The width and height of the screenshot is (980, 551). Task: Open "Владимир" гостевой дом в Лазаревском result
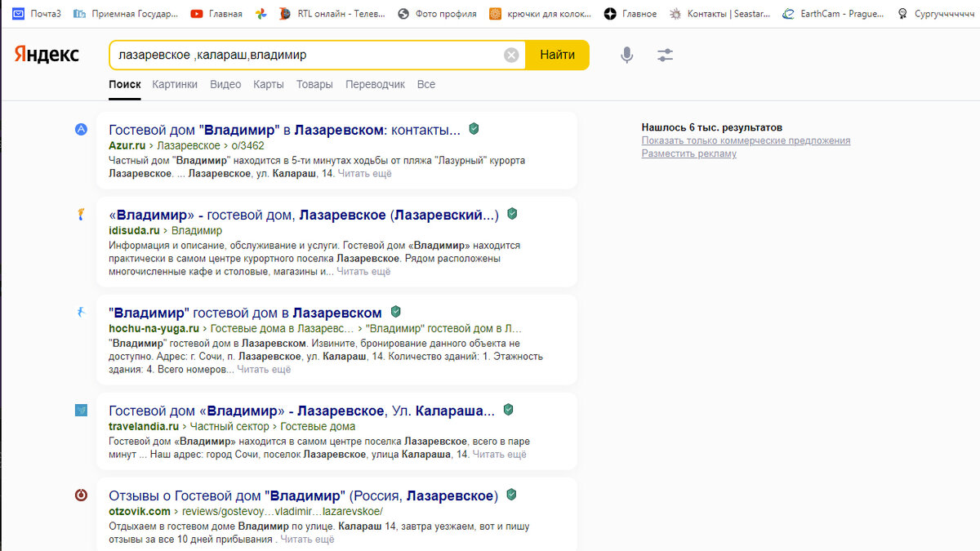pyautogui.click(x=245, y=313)
